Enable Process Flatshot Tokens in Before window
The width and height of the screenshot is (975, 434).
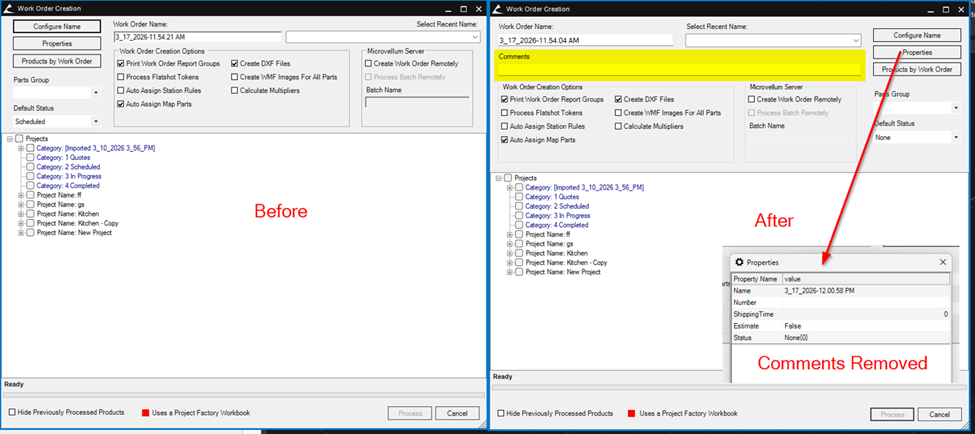coord(121,77)
